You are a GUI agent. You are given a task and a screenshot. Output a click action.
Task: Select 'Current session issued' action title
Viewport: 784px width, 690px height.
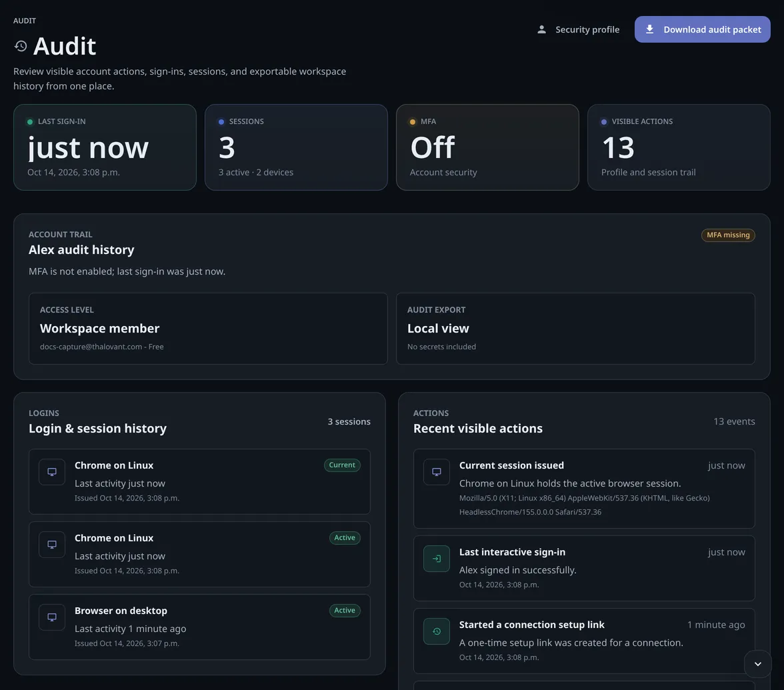[511, 465]
